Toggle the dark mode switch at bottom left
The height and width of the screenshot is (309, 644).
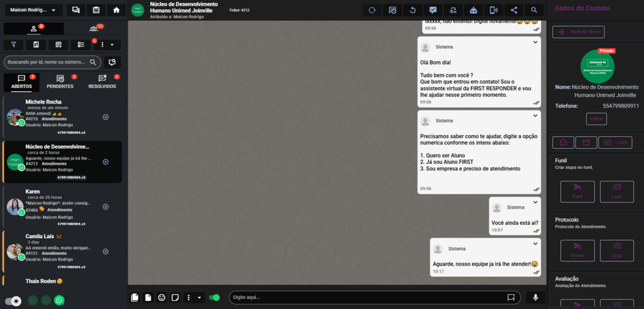click(13, 301)
